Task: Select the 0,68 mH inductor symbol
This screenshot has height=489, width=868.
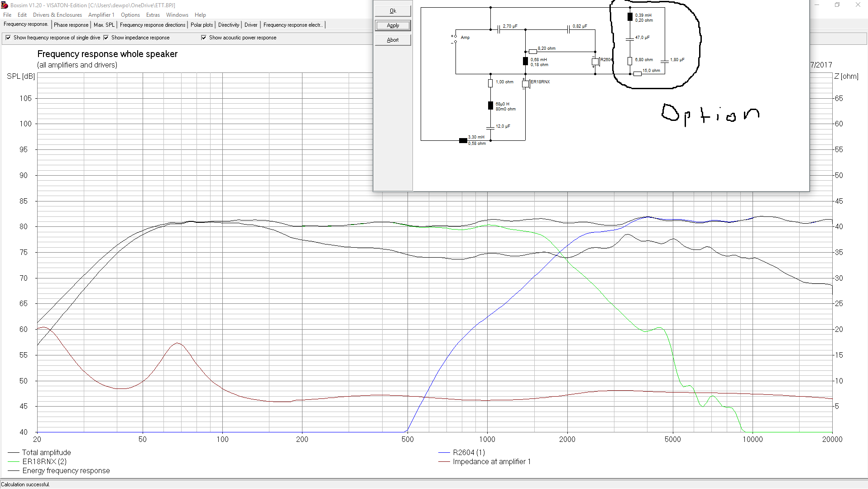Action: 525,61
